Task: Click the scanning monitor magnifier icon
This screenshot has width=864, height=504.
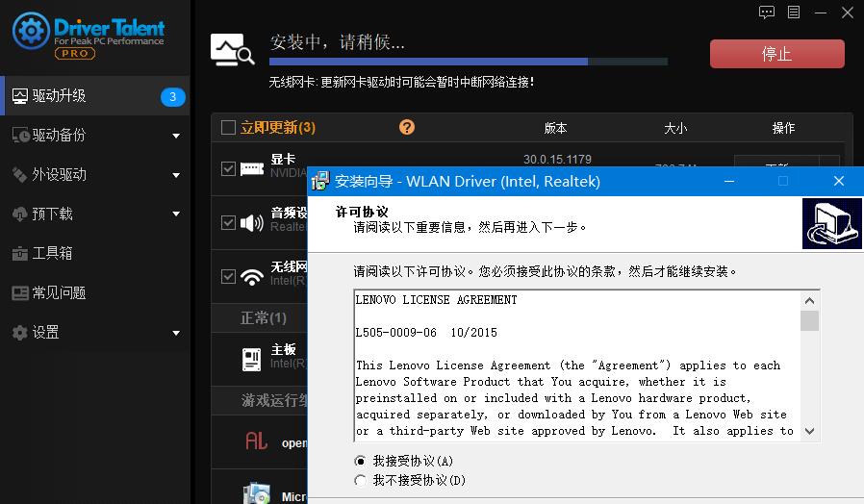Action: (232, 50)
